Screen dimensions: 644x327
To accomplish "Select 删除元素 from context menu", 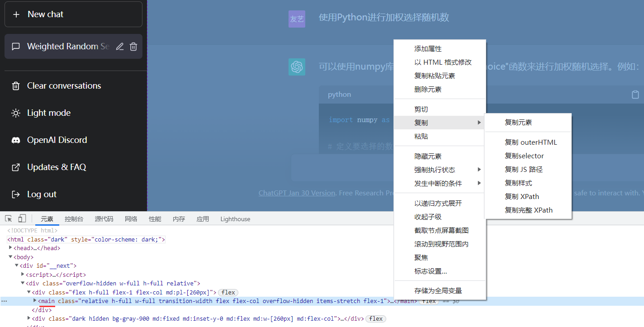I will tap(440, 90).
